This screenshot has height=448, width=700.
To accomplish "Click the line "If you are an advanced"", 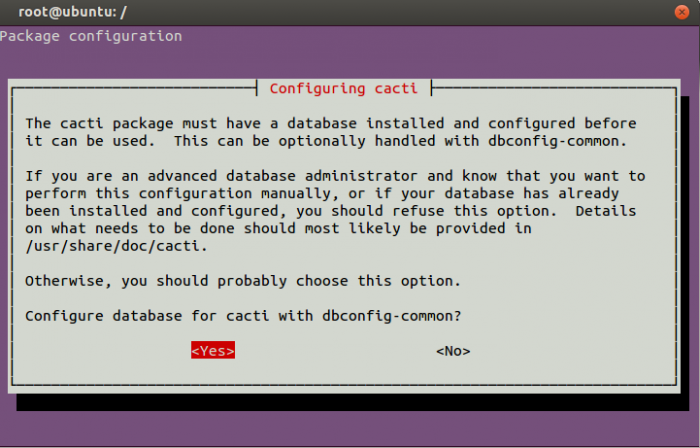I will point(335,176).
